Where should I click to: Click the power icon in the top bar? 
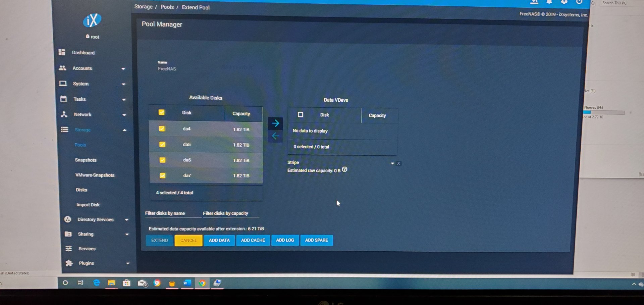579,2
